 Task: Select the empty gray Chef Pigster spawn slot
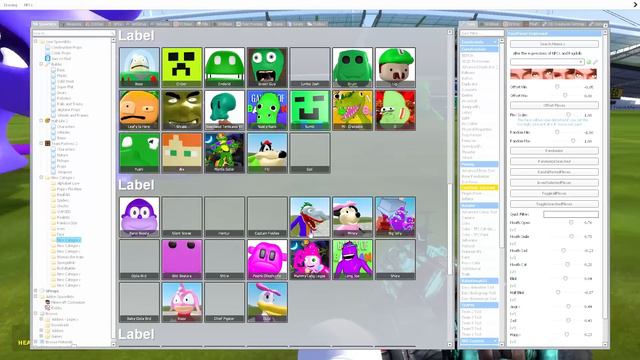pyautogui.click(x=224, y=302)
